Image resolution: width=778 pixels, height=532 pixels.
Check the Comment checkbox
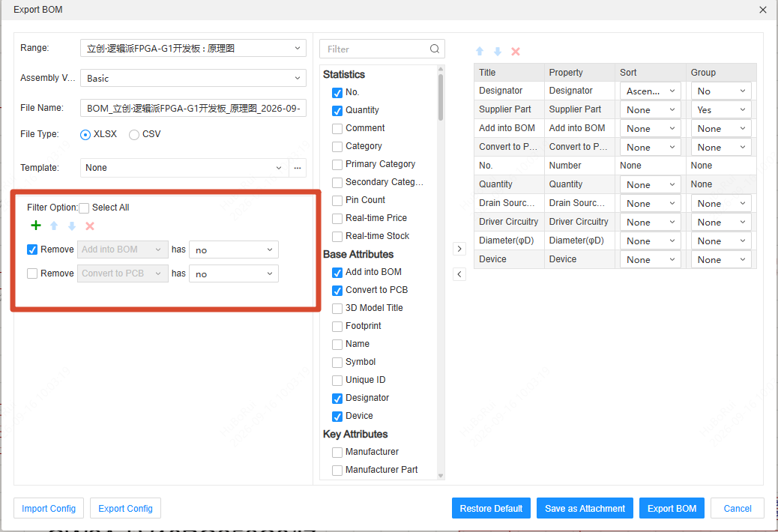click(337, 128)
